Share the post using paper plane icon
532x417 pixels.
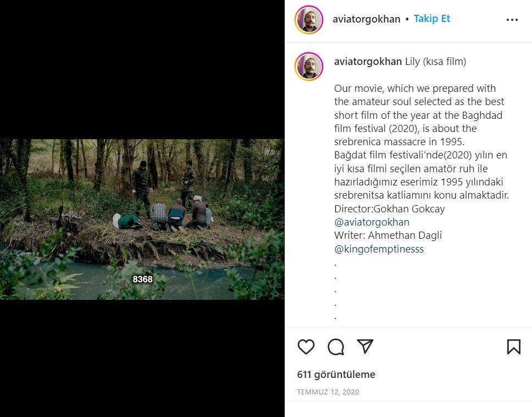(365, 346)
